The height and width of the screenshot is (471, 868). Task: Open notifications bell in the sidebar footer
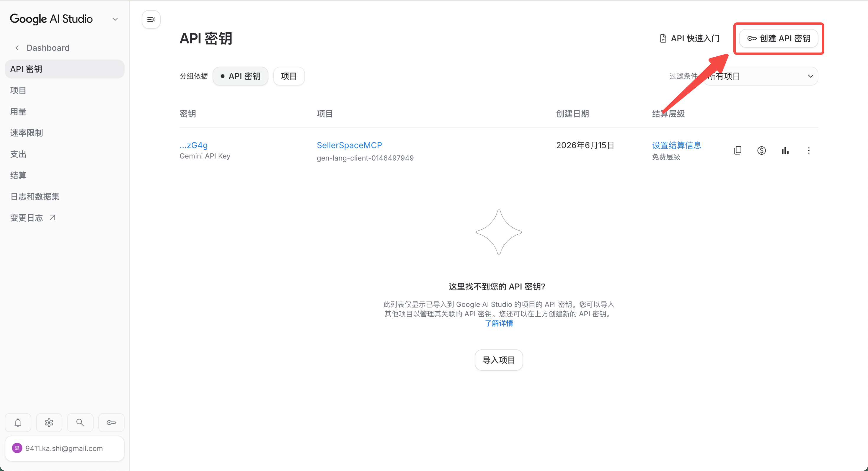(x=18, y=423)
